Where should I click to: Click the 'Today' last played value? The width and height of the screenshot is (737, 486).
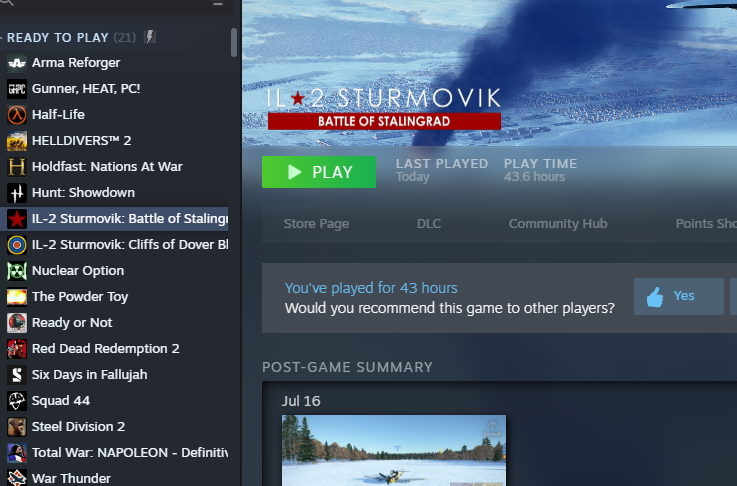[413, 177]
